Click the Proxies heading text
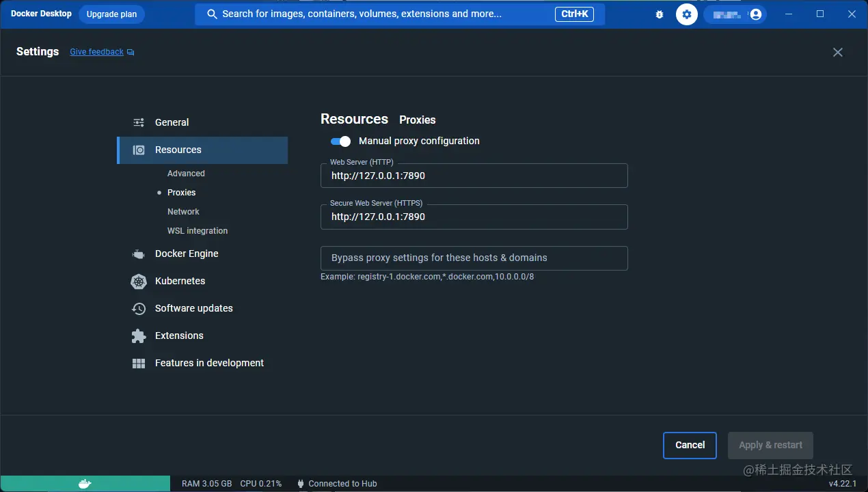 pos(418,120)
